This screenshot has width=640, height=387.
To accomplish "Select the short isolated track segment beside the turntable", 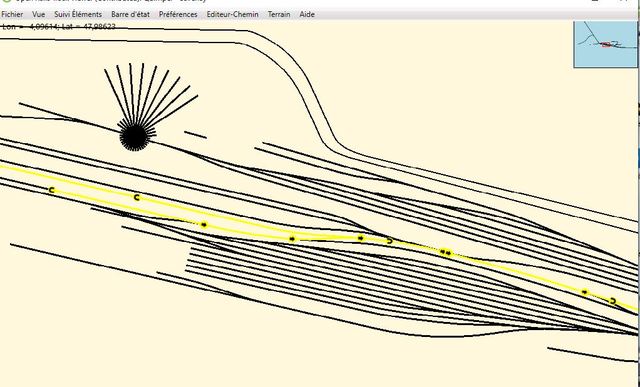I will tap(196, 135).
